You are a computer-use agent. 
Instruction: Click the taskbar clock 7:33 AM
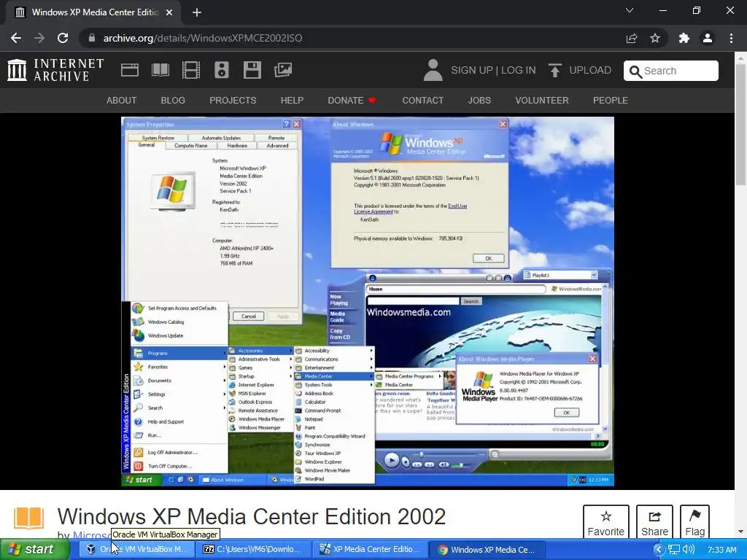pos(721,550)
